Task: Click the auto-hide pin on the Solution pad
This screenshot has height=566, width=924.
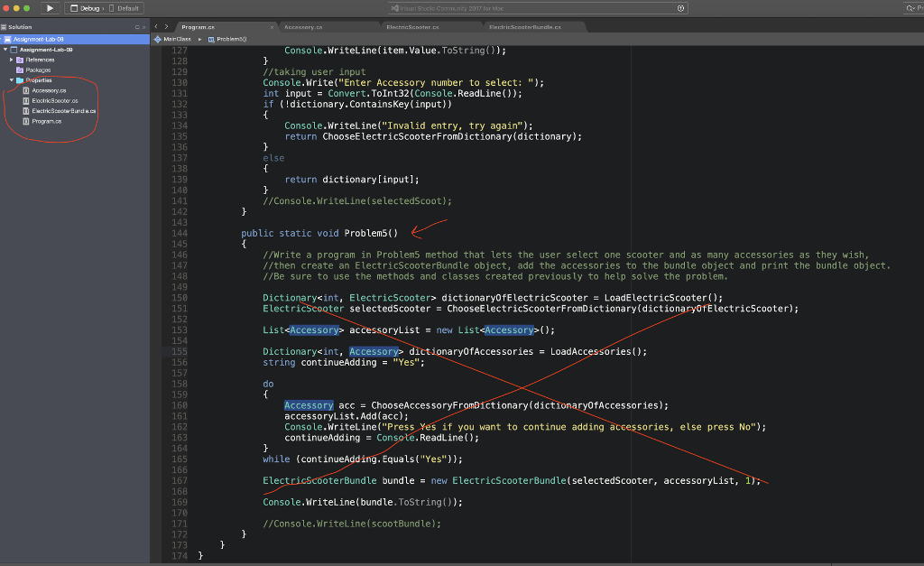Action: tap(137, 27)
